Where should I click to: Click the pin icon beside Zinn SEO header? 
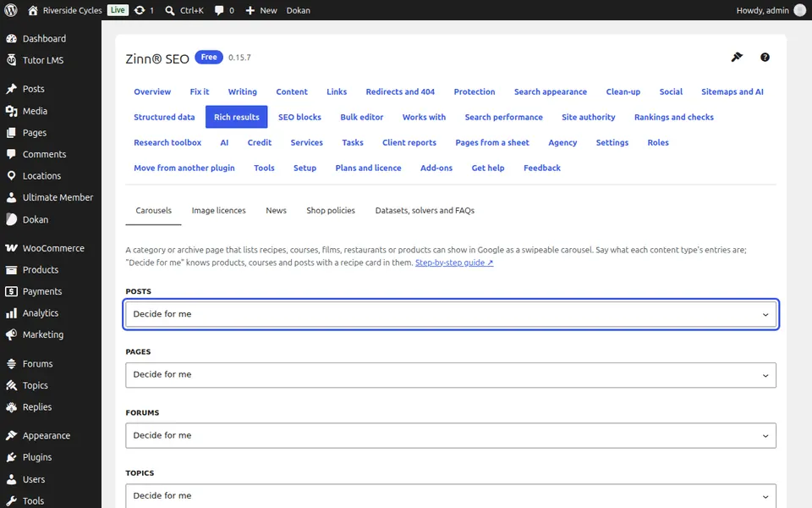tap(737, 57)
